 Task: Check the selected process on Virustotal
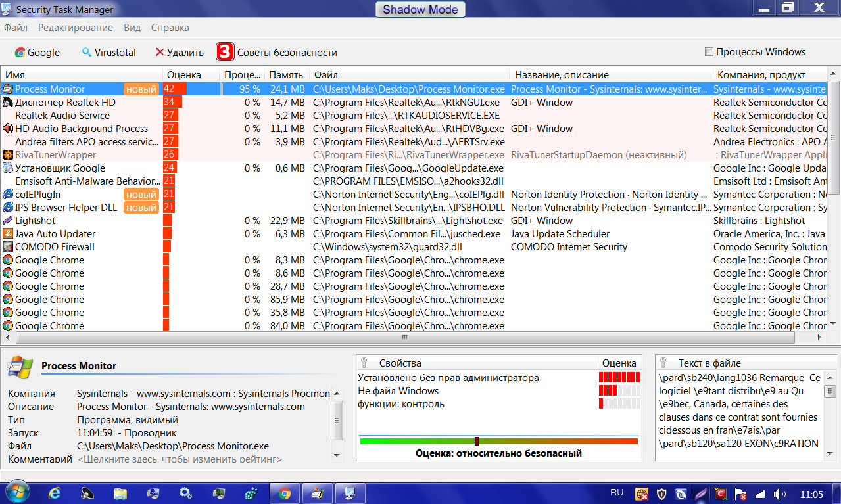[x=108, y=52]
